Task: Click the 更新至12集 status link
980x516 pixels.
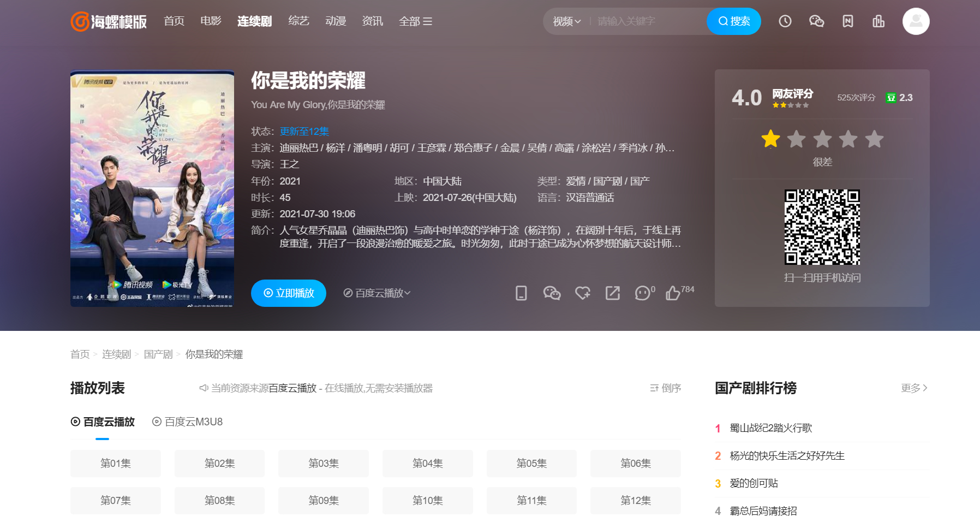Action: (304, 132)
